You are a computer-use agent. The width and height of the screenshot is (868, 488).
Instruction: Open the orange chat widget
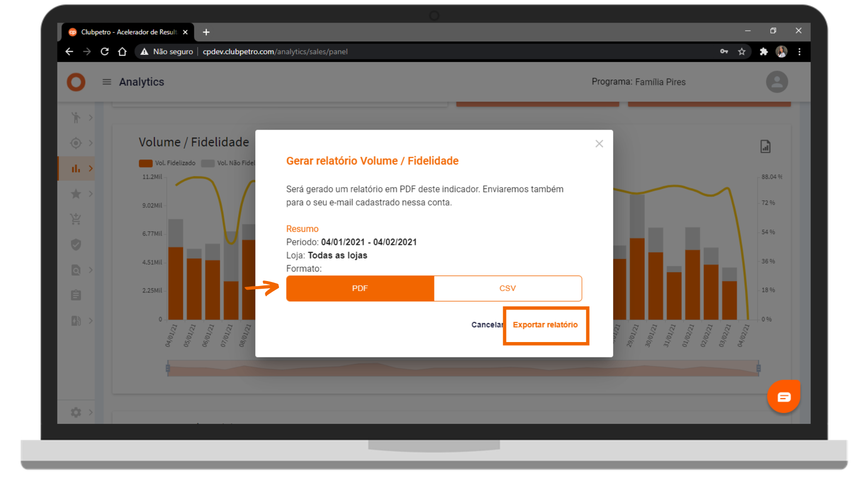(x=783, y=397)
